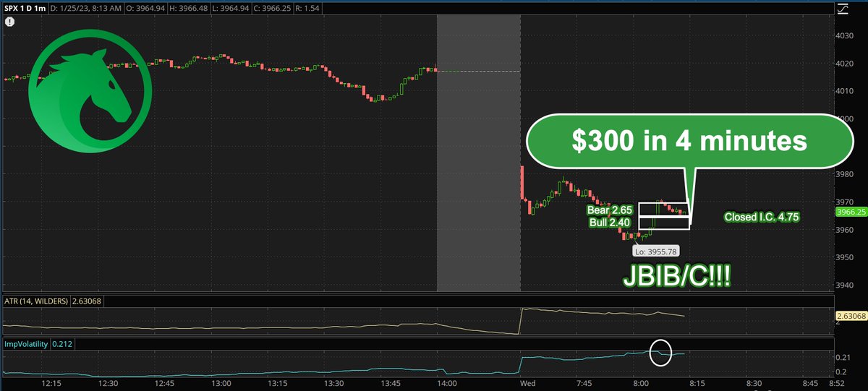Screen dimensions: 868x391
Task: Click the 3950 price axis label
Action: [x=844, y=257]
